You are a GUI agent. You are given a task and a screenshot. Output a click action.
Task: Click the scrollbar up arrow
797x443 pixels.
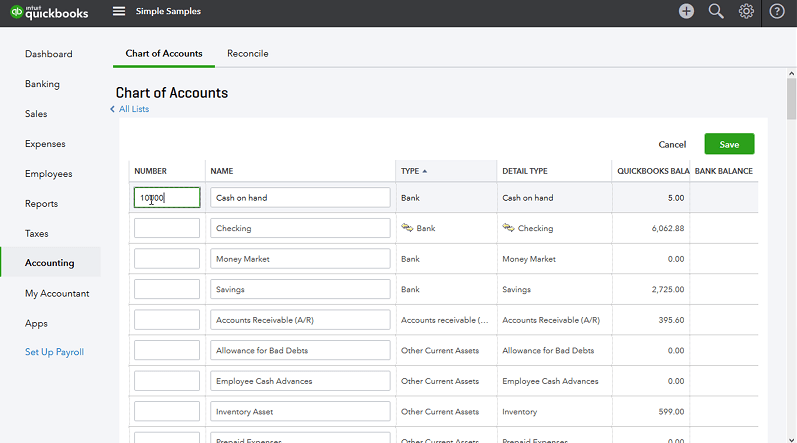(791, 73)
